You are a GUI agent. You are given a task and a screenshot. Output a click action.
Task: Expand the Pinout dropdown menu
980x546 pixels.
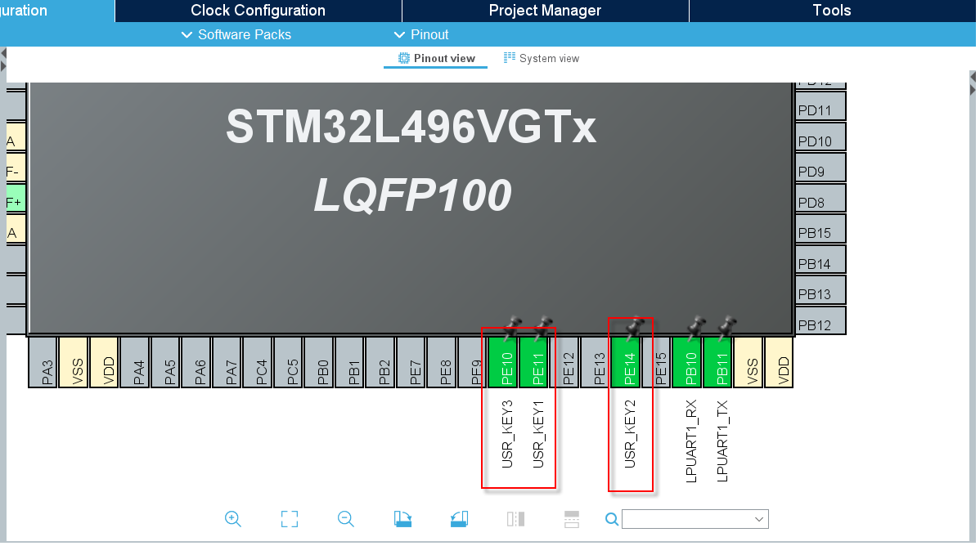pos(421,35)
